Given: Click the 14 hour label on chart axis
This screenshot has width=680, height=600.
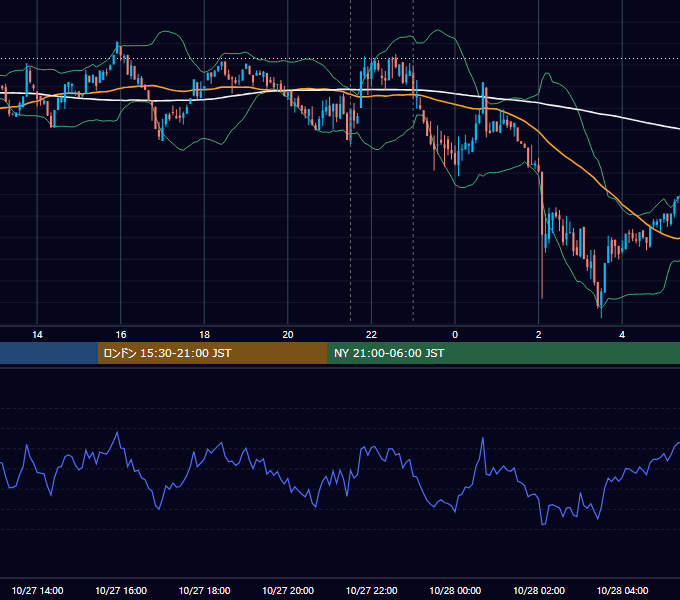Looking at the screenshot, I should (37, 335).
